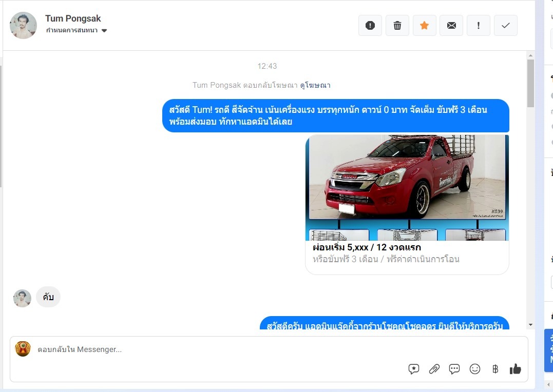Mark conversation as spam with octagon icon
The height and width of the screenshot is (392, 553).
[370, 26]
